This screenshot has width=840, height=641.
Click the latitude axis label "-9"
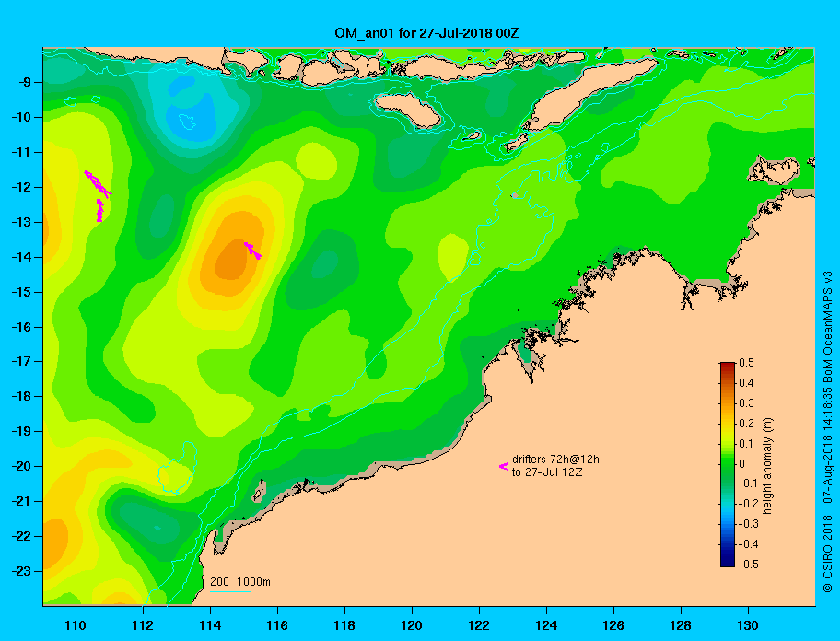pyautogui.click(x=25, y=82)
